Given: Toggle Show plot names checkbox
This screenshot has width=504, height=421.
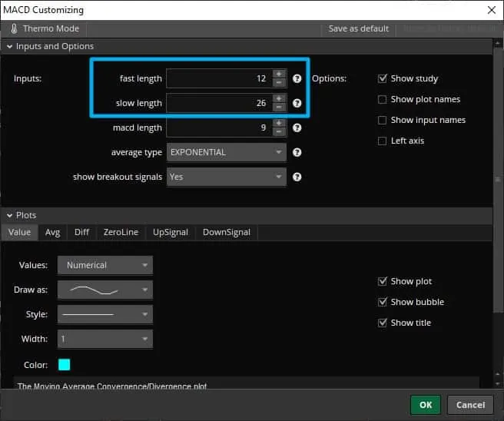Looking at the screenshot, I should (382, 99).
